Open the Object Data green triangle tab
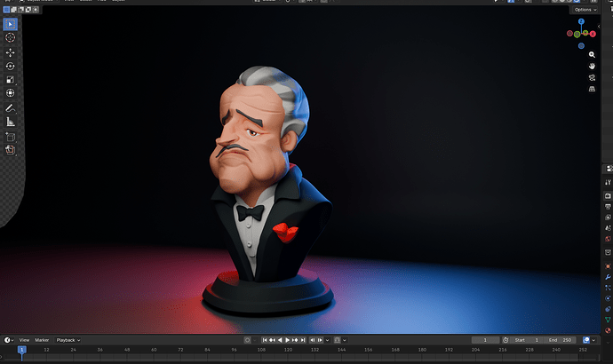Screen dimensions: 613x364 608,320
